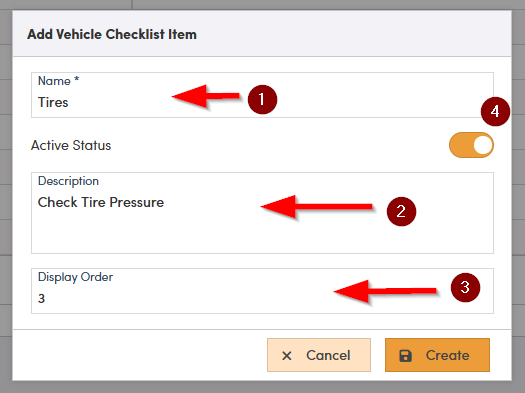This screenshot has height=393, width=525.
Task: Click the Add Vehicle Checklist Item title
Action: pos(112,34)
